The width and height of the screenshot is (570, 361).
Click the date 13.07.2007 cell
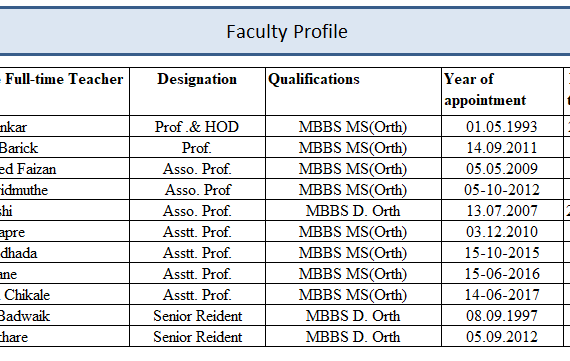click(x=502, y=210)
